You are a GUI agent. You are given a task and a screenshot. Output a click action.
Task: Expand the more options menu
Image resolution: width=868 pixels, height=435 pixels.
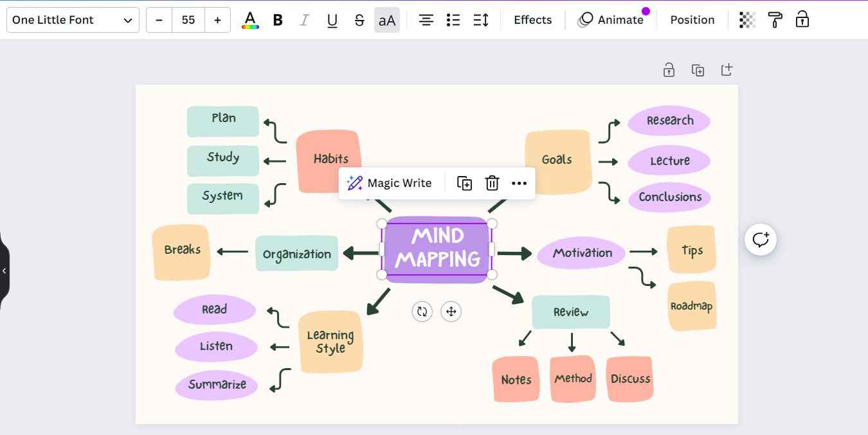click(519, 183)
